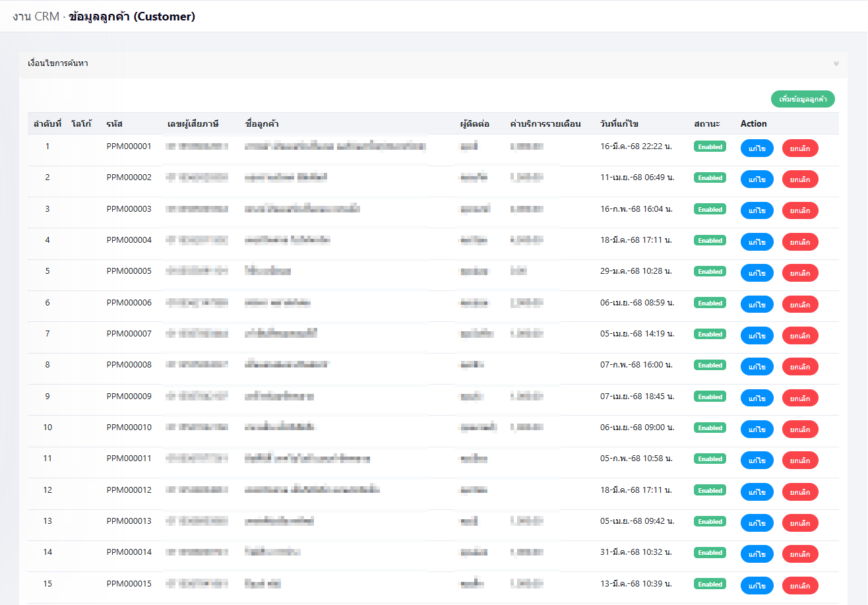
Task: Click the CRM breadcrumb text
Action: click(36, 16)
